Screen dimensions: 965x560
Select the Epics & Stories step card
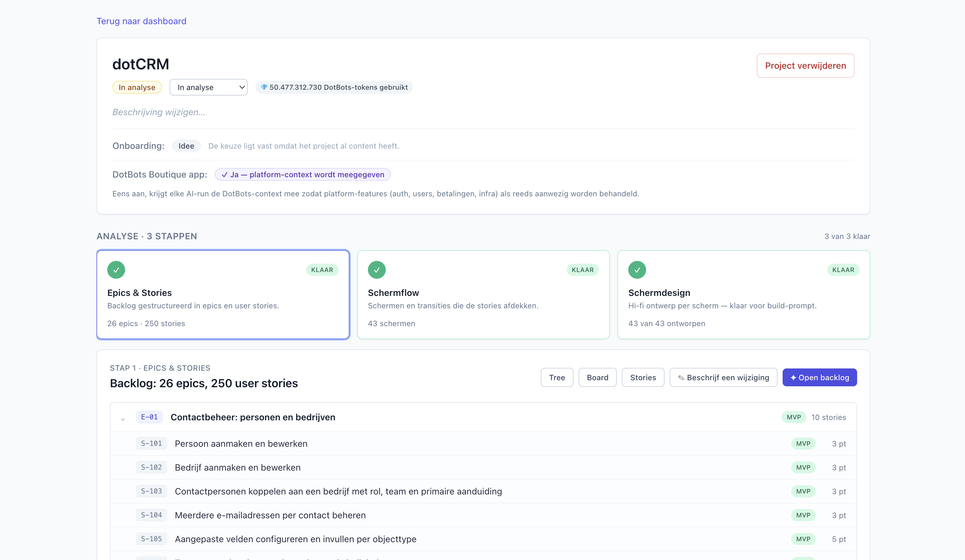pyautogui.click(x=223, y=294)
